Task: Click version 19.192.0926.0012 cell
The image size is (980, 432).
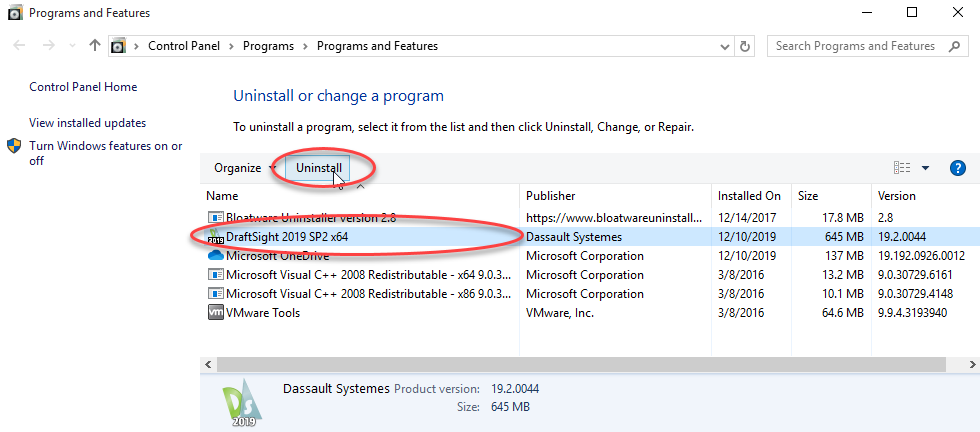Action: tap(921, 256)
